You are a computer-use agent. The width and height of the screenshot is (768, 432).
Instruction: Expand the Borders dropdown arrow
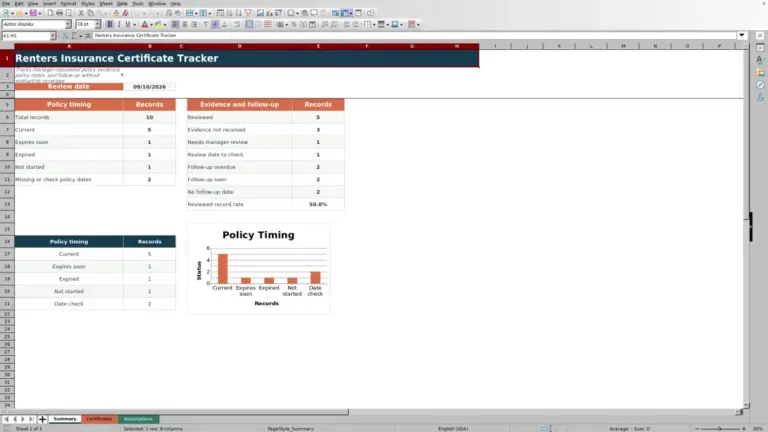(374, 24)
